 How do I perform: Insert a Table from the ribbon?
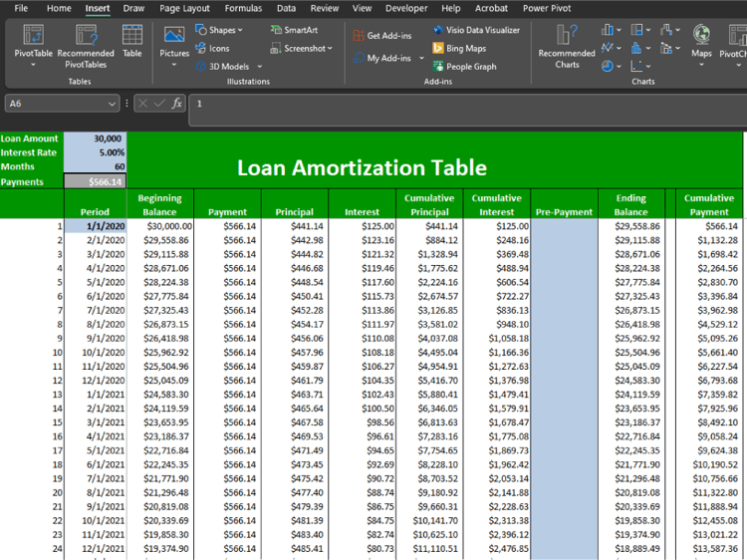click(131, 41)
